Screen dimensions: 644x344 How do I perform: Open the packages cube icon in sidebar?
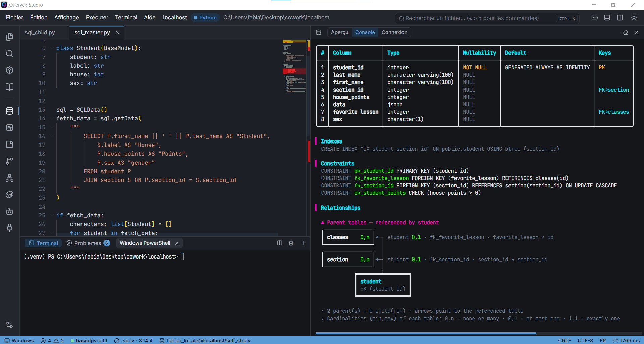pos(10,70)
